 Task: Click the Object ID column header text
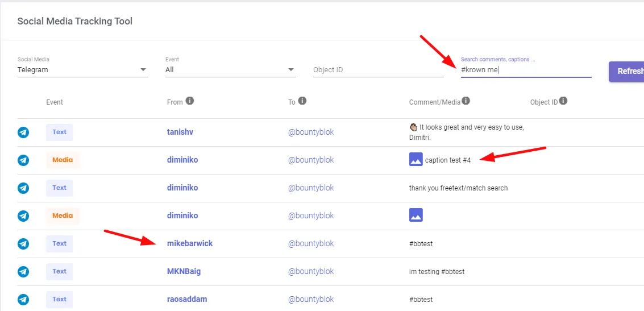pos(544,102)
